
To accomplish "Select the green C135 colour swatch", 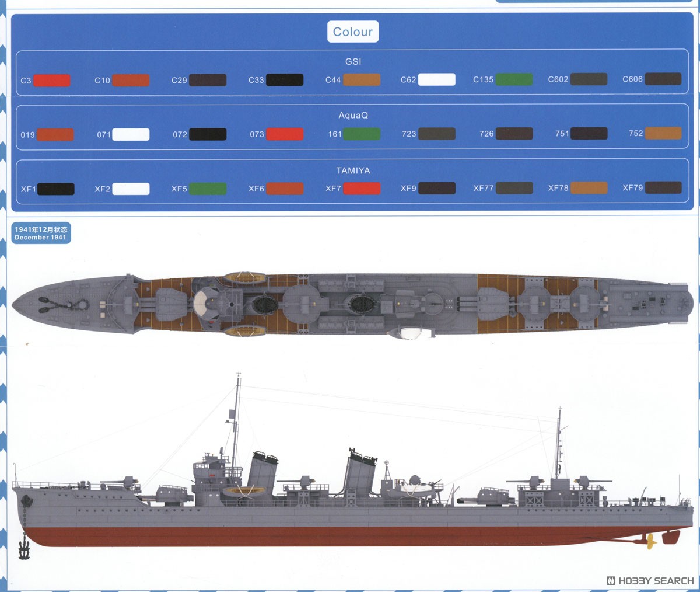I will pyautogui.click(x=514, y=79).
